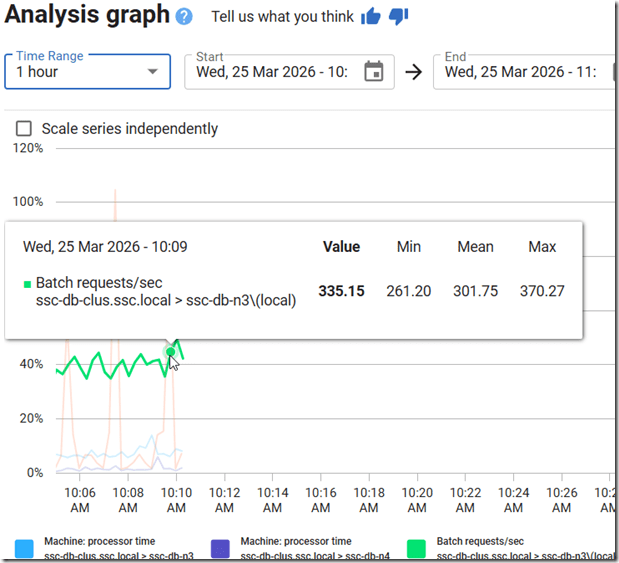Toggle the green Batch requests/sec swatch

(x=417, y=548)
